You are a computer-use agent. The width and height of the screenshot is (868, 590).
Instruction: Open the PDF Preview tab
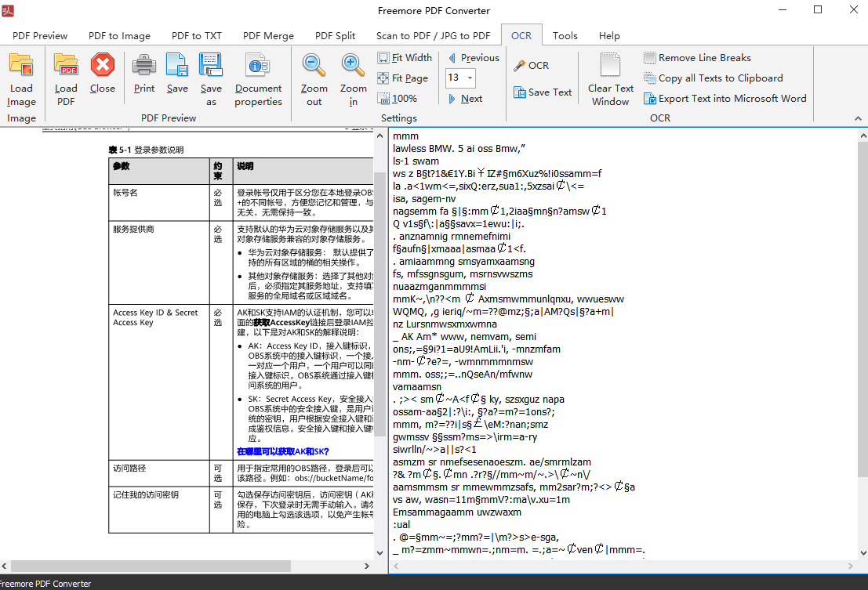pos(40,35)
